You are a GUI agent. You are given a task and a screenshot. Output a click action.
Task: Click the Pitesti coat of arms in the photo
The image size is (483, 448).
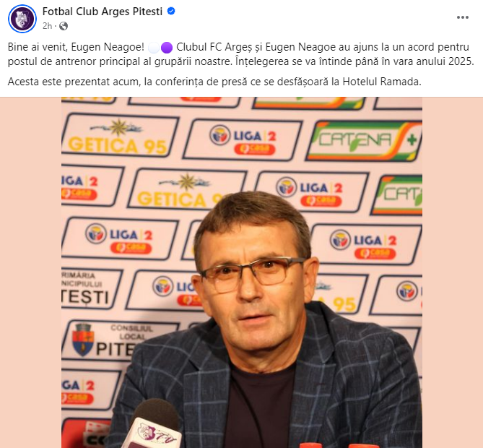tap(82, 340)
